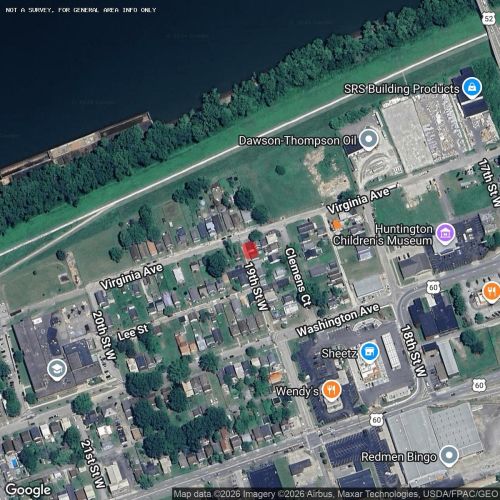500x500 pixels.
Task: Click the Sheetz store marker icon
Action: (369, 352)
